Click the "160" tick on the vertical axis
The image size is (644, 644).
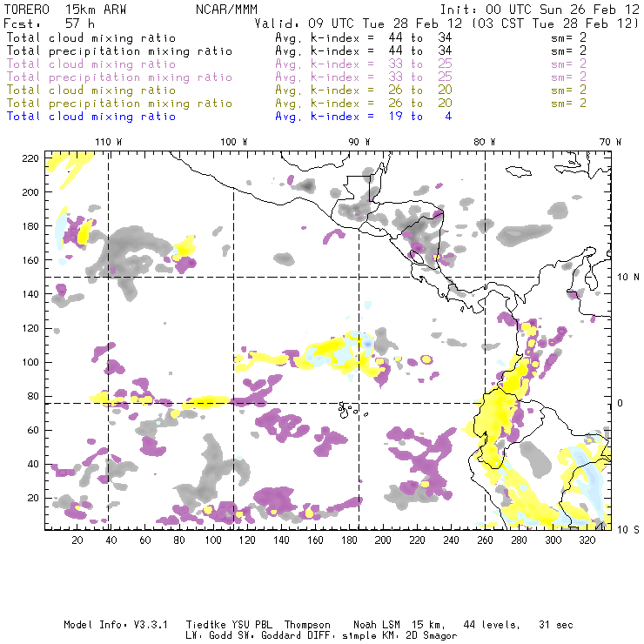[x=30, y=260]
